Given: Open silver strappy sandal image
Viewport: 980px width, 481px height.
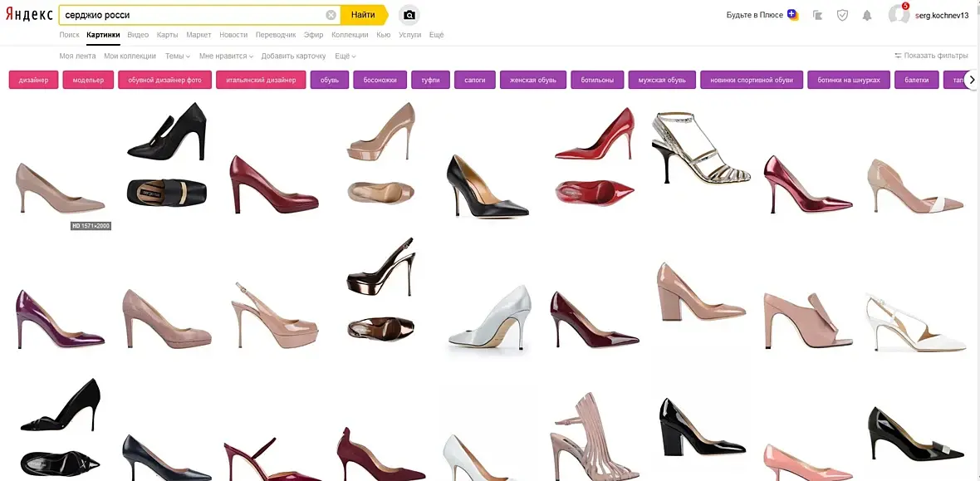Looking at the screenshot, I should pos(701,148).
